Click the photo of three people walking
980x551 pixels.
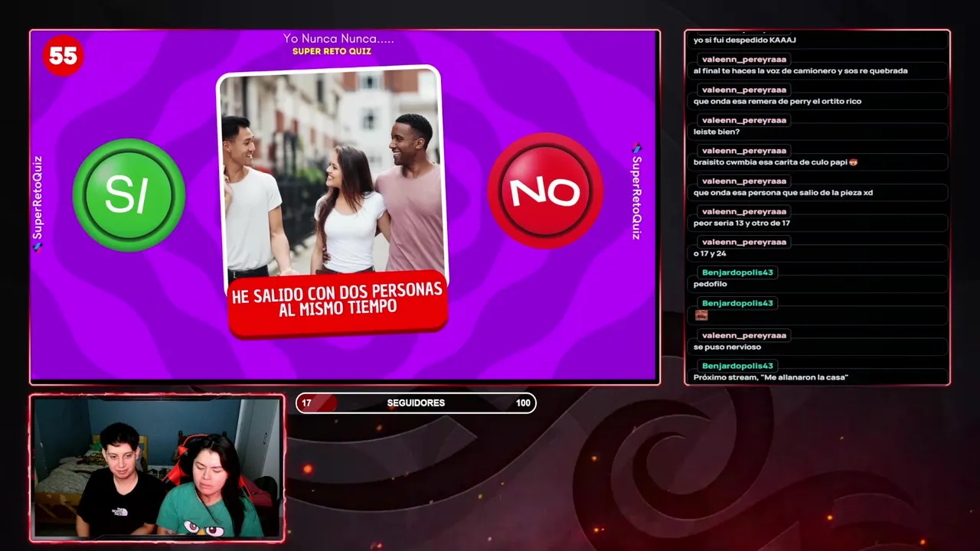pyautogui.click(x=331, y=171)
